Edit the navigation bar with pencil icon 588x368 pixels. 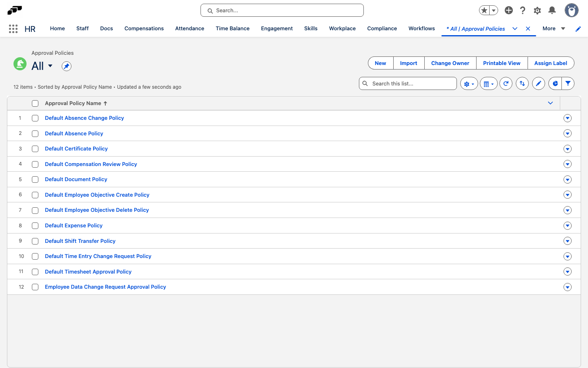[x=578, y=29]
